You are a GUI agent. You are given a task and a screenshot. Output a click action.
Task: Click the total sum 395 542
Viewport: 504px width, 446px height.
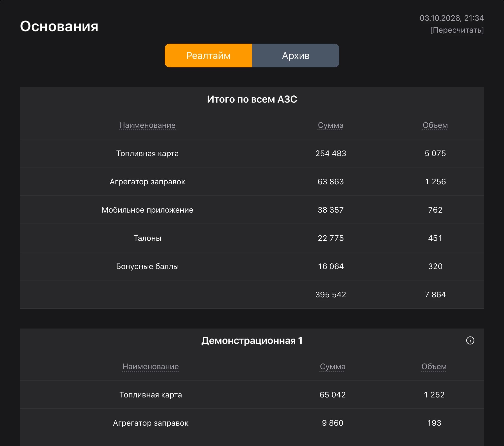[x=331, y=295]
